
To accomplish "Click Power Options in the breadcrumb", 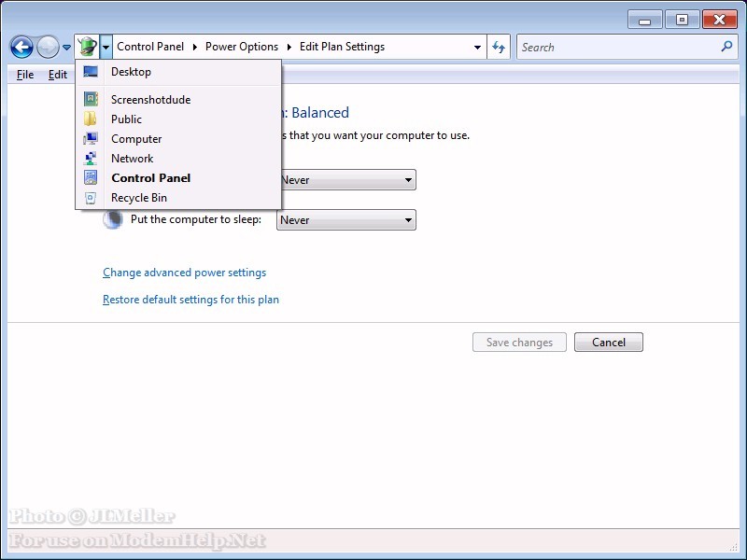I will click(x=242, y=47).
